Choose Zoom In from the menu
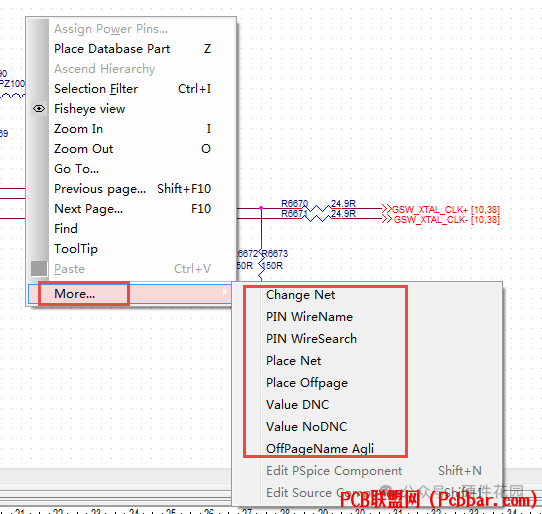This screenshot has width=542, height=514. [x=131, y=129]
